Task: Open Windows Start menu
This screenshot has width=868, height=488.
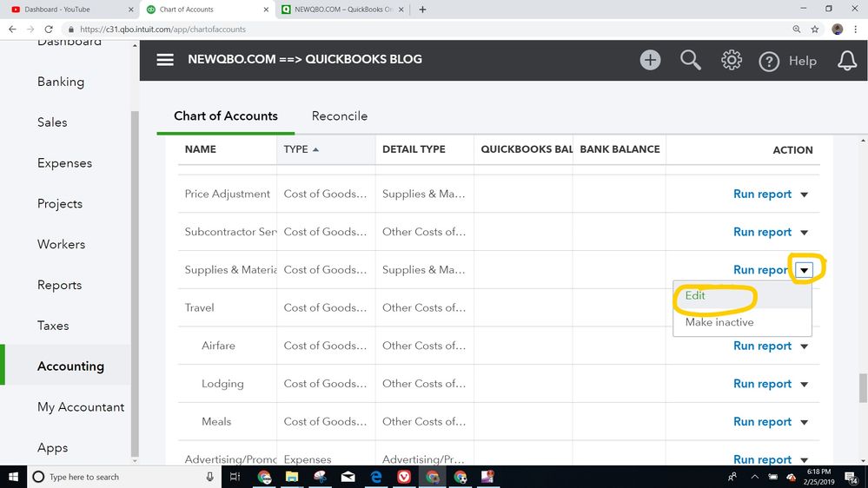Action: [13, 477]
